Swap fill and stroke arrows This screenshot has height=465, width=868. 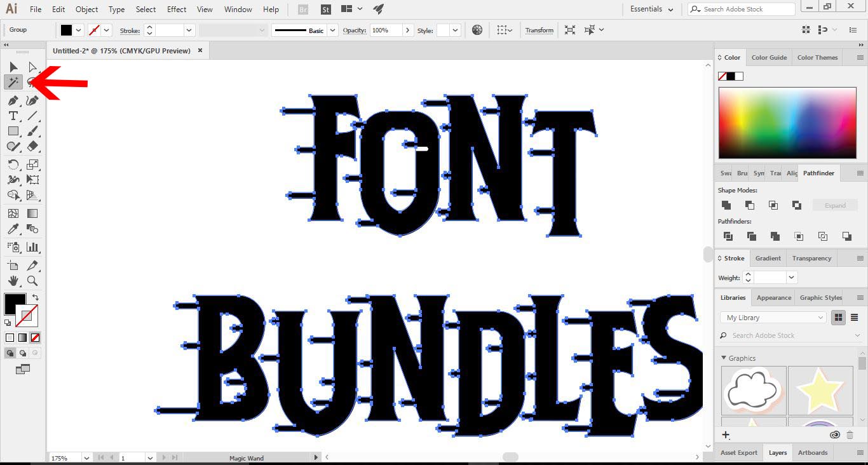pyautogui.click(x=36, y=297)
